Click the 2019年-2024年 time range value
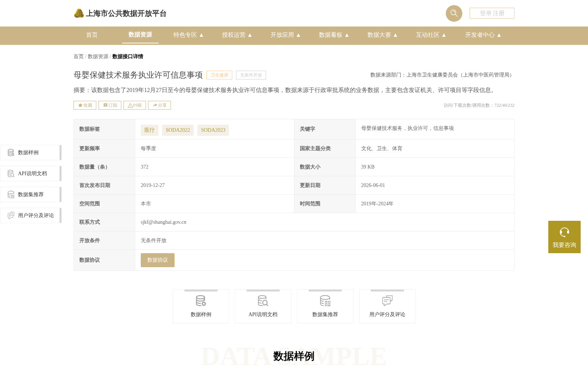 pos(377,204)
